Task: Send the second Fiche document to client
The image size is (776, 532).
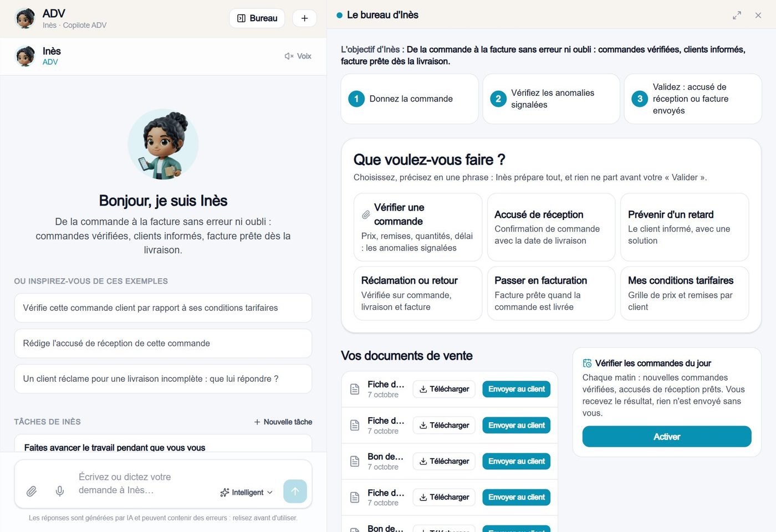Action: [516, 425]
